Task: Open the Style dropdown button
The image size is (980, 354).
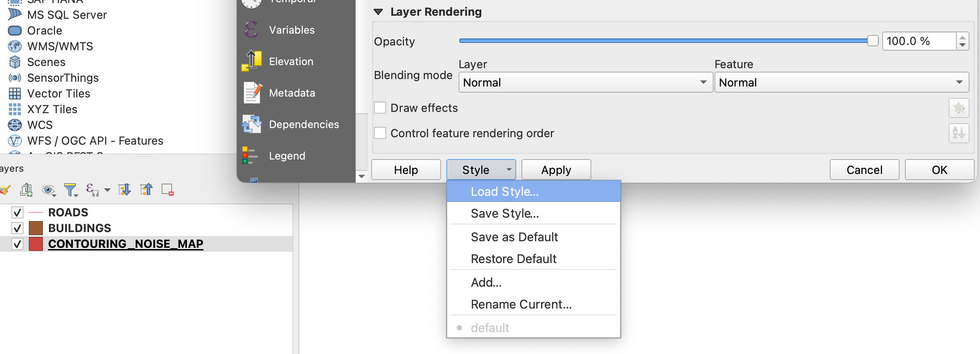Action: click(x=481, y=170)
